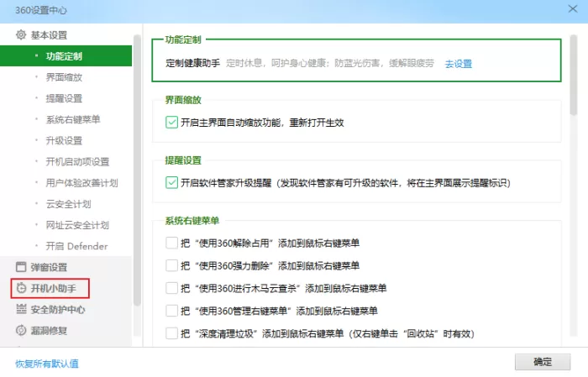Check 使用360管理右键菜单 option
The height and width of the screenshot is (377, 588).
171,311
